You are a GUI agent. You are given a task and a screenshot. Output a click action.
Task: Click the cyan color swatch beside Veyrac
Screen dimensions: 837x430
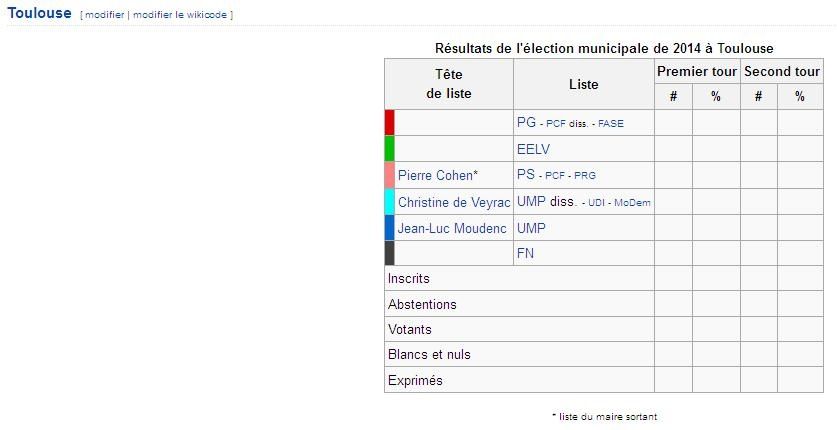coord(390,202)
